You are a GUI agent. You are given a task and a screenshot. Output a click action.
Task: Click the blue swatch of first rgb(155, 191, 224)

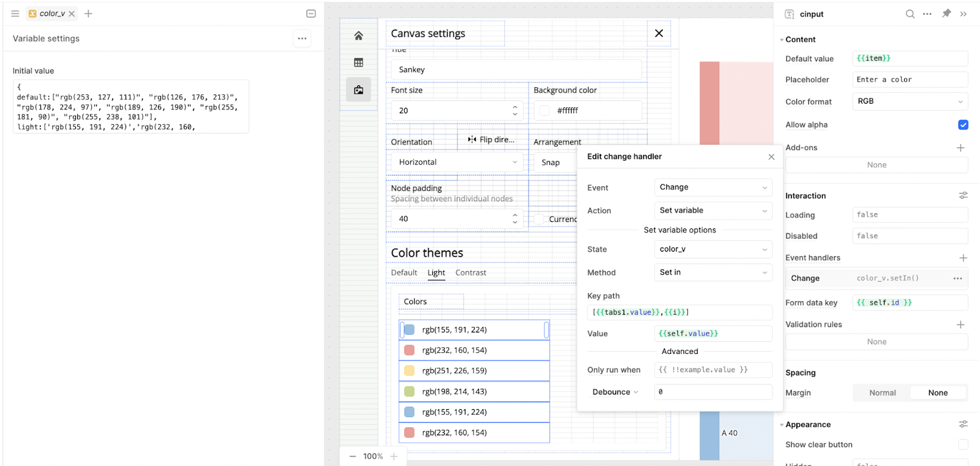409,330
